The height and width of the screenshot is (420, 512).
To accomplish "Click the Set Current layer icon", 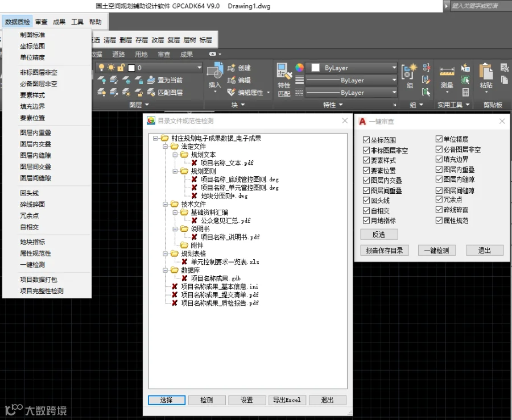I will [151, 80].
